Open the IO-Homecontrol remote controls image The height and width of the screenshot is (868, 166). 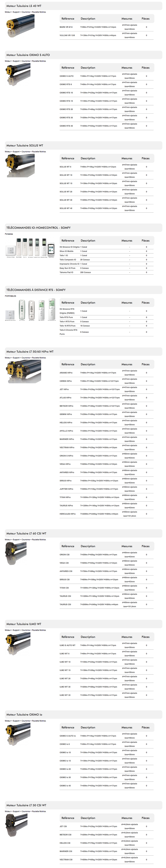(x=30, y=248)
